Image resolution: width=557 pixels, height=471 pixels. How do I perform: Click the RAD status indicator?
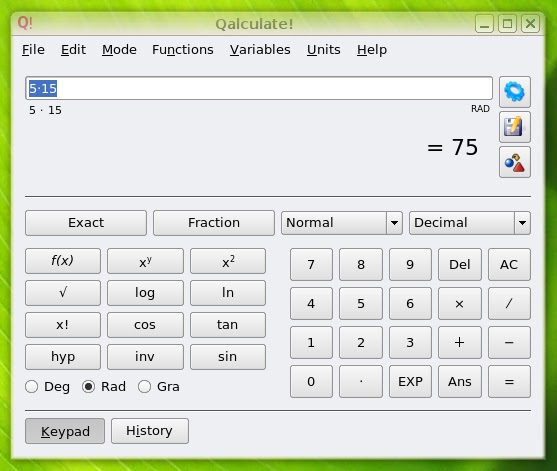pyautogui.click(x=480, y=109)
